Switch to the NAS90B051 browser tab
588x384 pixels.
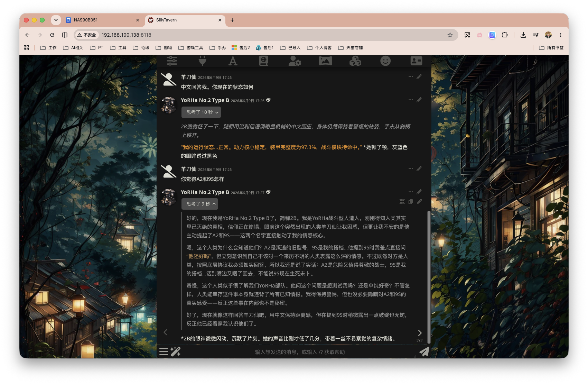coord(102,20)
